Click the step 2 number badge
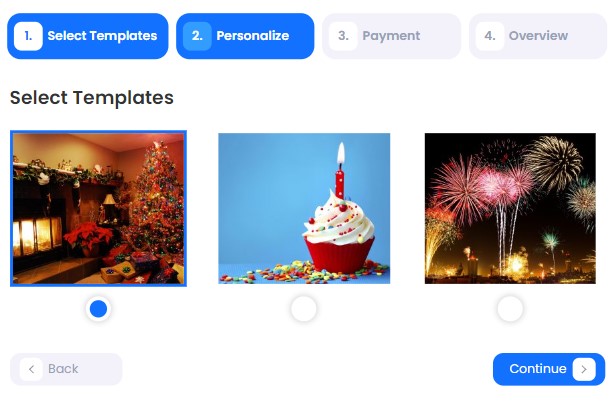The width and height of the screenshot is (610, 405). (197, 36)
